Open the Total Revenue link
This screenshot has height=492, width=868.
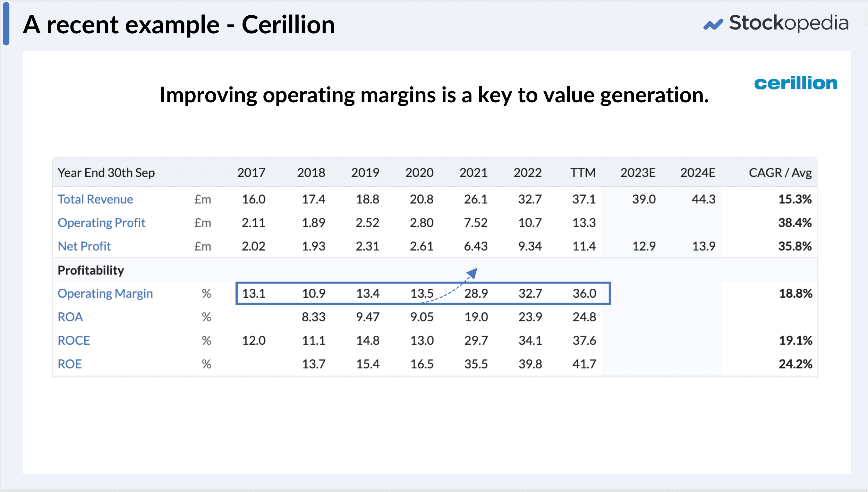click(x=95, y=199)
